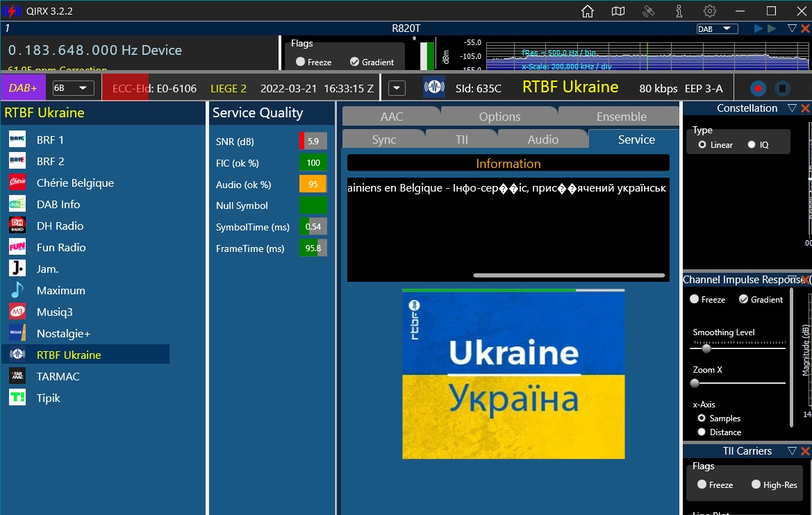This screenshot has height=515, width=812.
Task: Switch to the TII tab
Action: pyautogui.click(x=461, y=140)
